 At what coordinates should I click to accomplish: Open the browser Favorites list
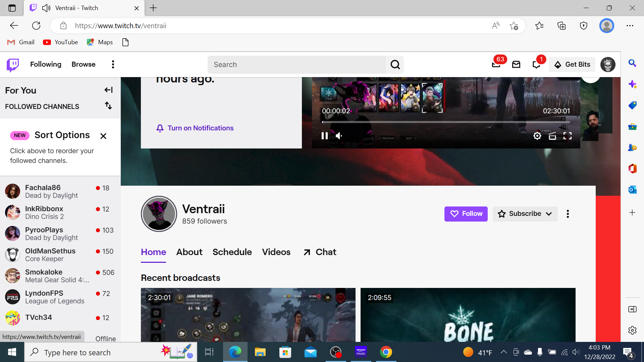539,26
